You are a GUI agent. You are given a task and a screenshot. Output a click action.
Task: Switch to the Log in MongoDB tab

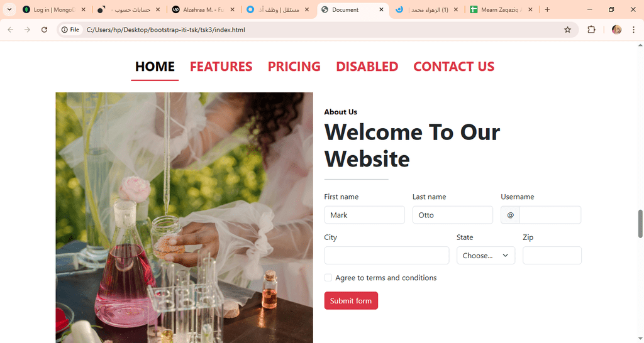54,9
